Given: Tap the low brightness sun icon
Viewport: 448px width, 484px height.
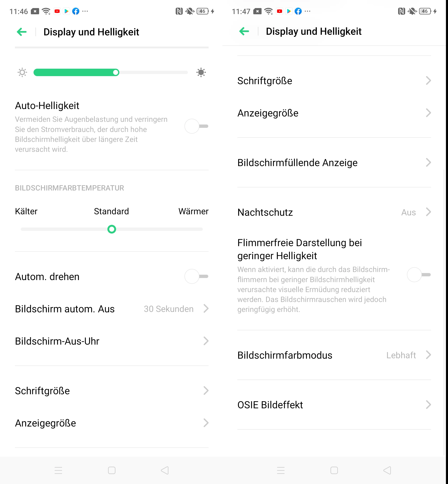Looking at the screenshot, I should coord(22,72).
